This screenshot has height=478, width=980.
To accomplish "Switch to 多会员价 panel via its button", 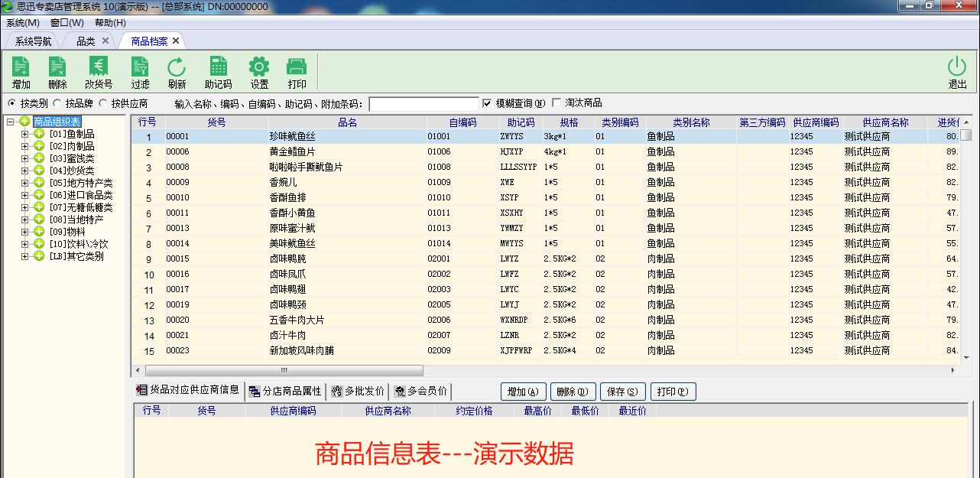I will 420,390.
